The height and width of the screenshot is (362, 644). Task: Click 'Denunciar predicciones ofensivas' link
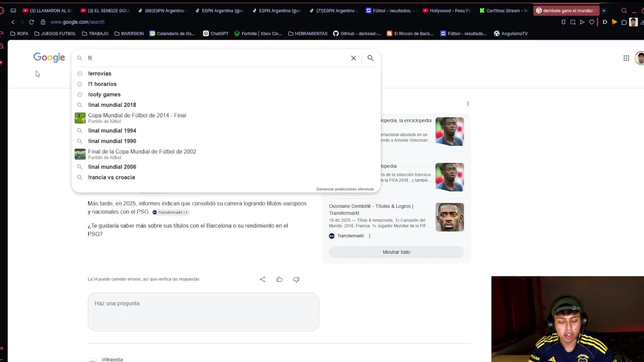pyautogui.click(x=345, y=189)
